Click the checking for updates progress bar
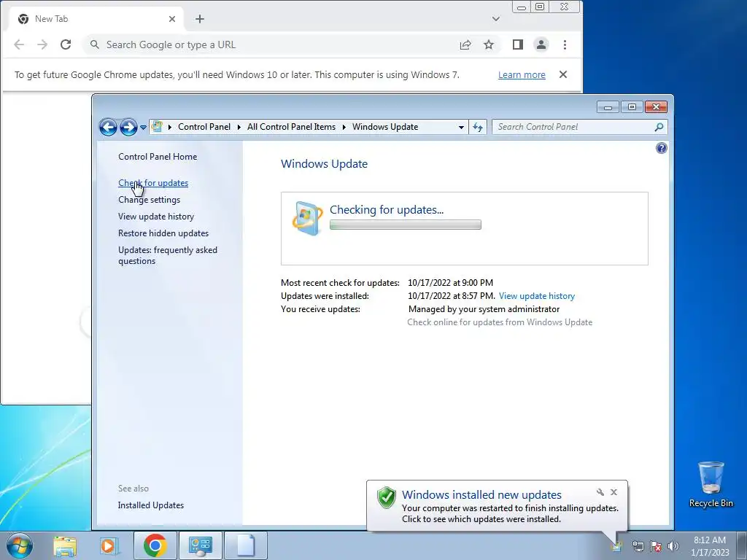The height and width of the screenshot is (560, 747). tap(406, 225)
